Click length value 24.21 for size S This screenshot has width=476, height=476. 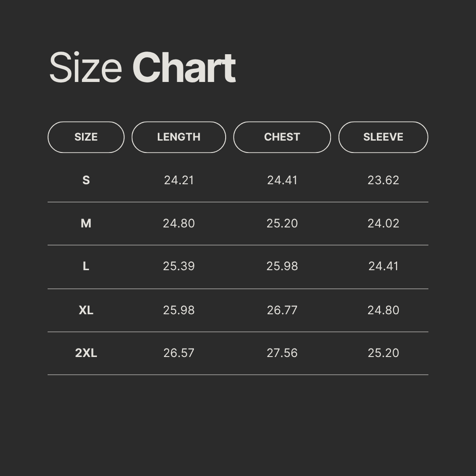tap(178, 180)
